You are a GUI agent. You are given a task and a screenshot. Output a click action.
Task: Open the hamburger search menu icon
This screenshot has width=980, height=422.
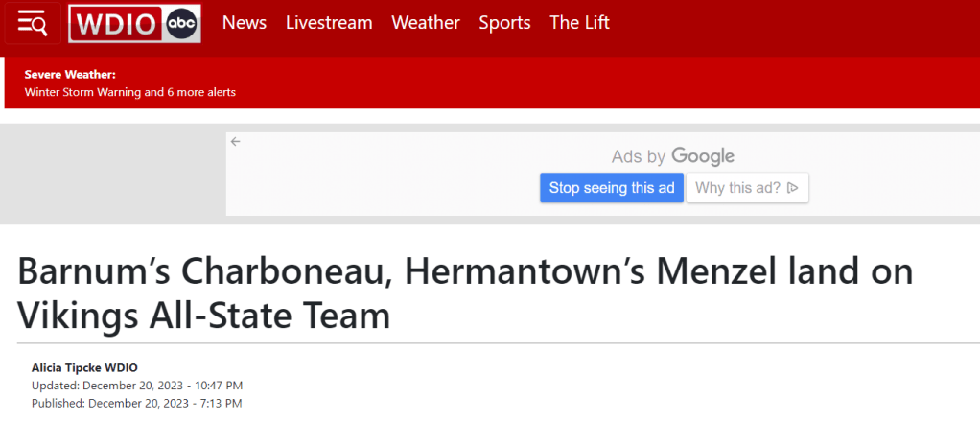pyautogui.click(x=33, y=23)
